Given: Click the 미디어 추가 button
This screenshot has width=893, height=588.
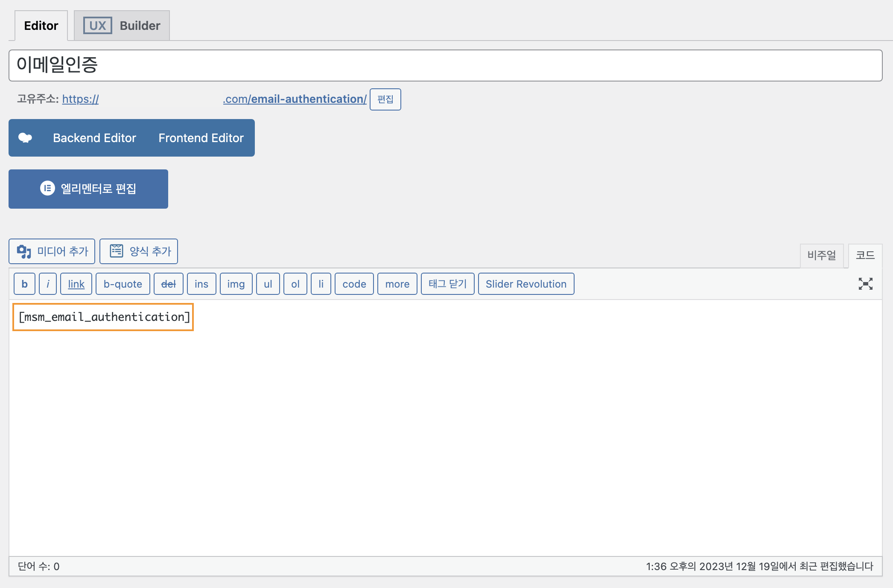Looking at the screenshot, I should [52, 251].
